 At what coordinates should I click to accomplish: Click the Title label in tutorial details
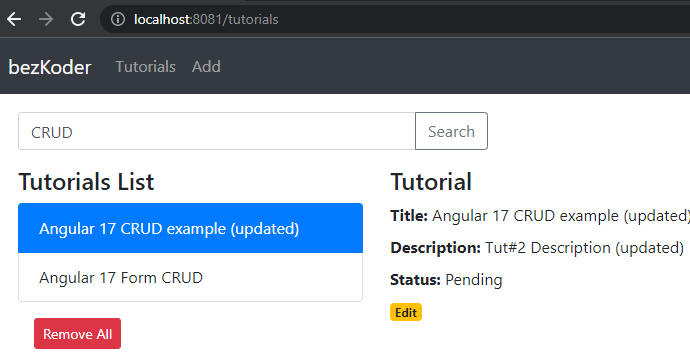tap(409, 216)
